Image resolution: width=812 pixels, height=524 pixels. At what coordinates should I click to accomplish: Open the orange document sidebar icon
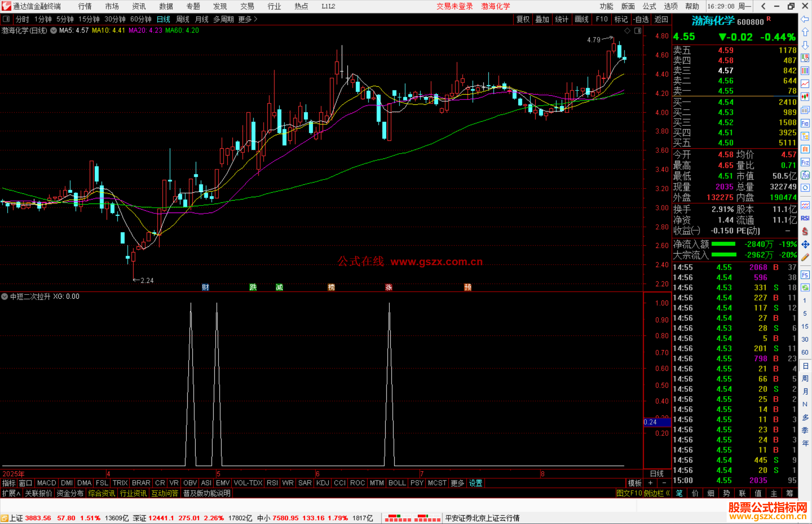tap(805, 149)
